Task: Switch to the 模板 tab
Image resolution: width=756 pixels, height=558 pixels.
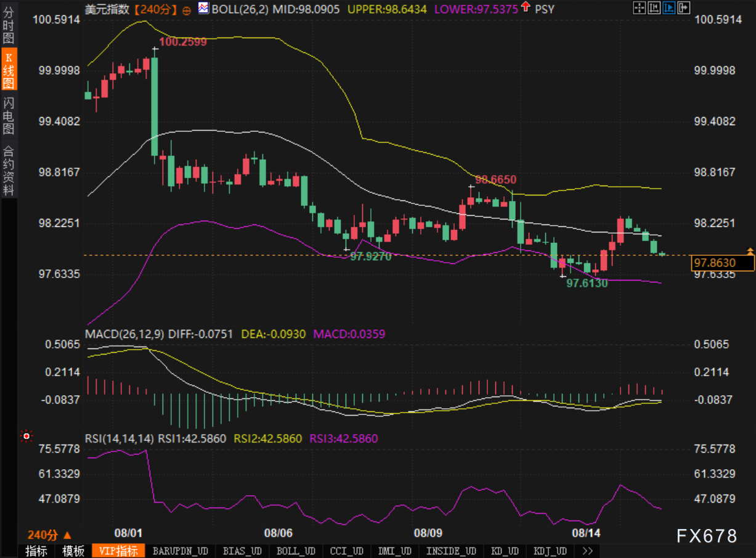Action: [73, 551]
